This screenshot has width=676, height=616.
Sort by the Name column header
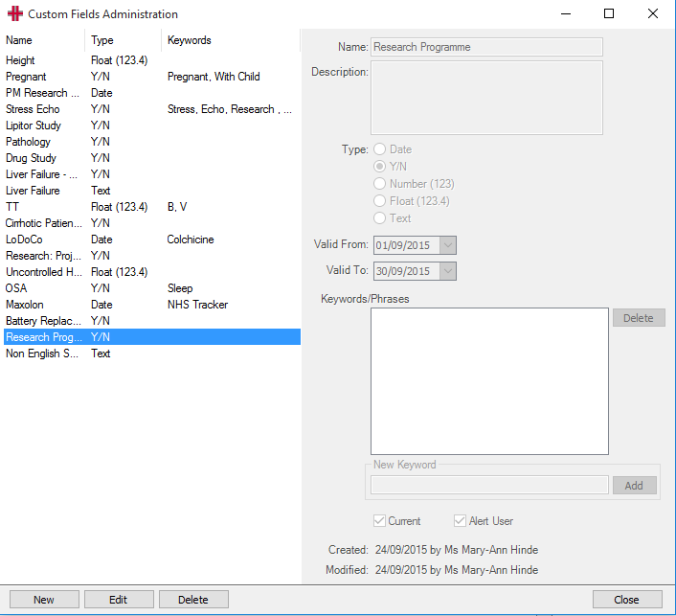[43, 40]
